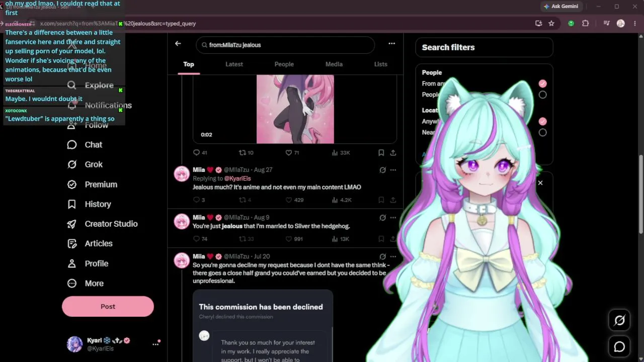Open the Aug 27 post timestamp link
644x362 pixels.
click(x=263, y=170)
